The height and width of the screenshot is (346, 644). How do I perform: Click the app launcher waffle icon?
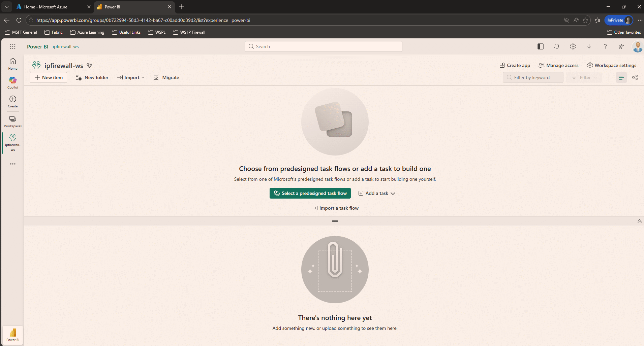click(13, 46)
